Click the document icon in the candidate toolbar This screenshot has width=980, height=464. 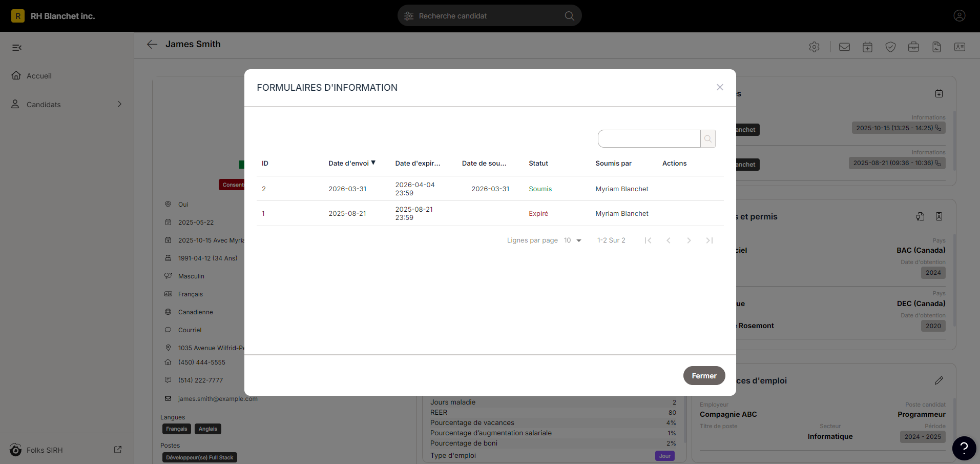tap(937, 47)
